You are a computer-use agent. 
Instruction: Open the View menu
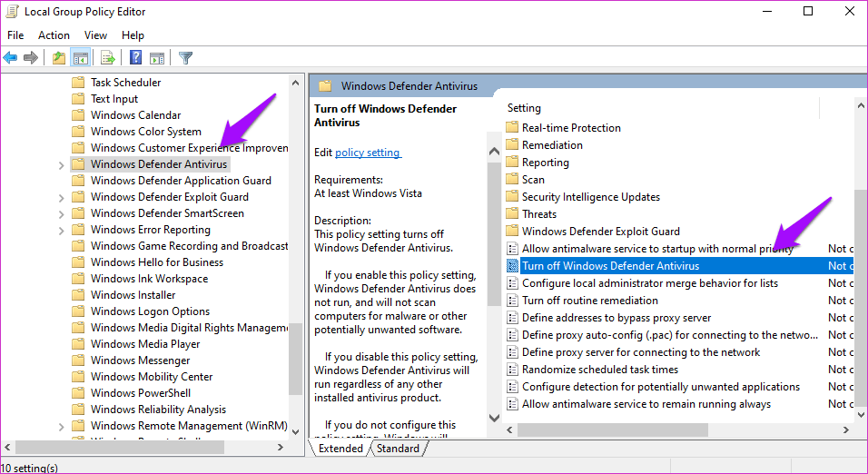(95, 35)
